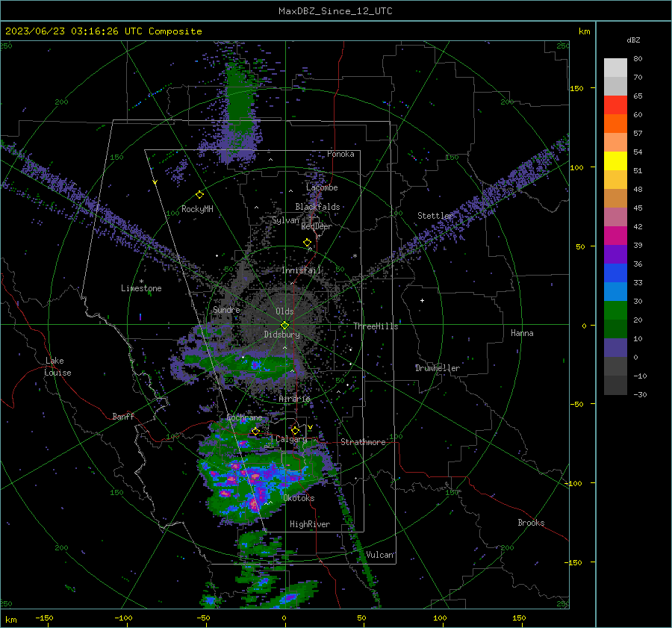Select the red 65 dBZ legend color
Screen dimensions: 672x628
[x=615, y=105]
